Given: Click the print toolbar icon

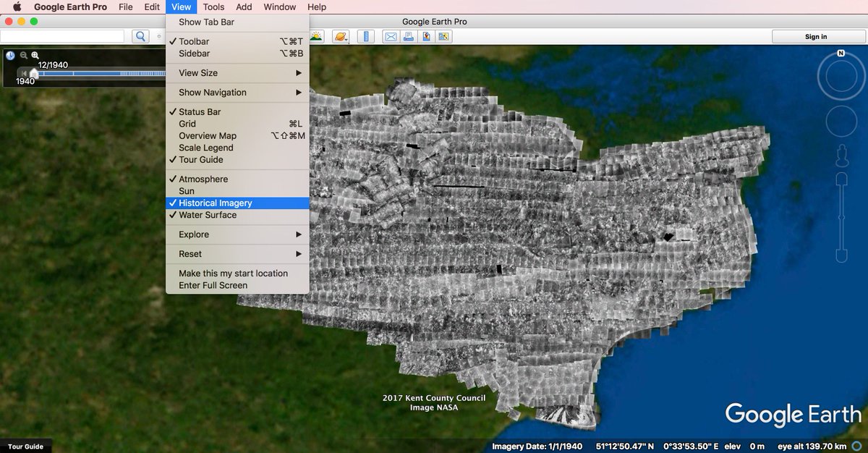Looking at the screenshot, I should pyautogui.click(x=408, y=36).
